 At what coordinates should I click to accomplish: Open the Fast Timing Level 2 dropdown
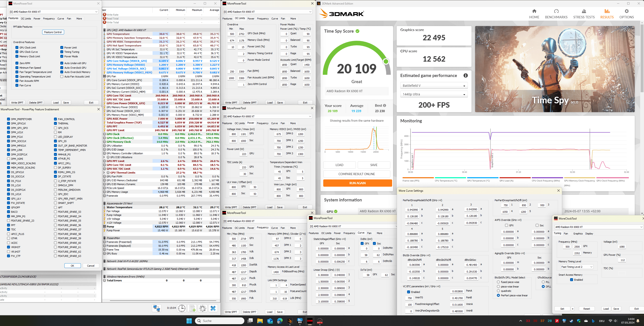pyautogui.click(x=577, y=267)
